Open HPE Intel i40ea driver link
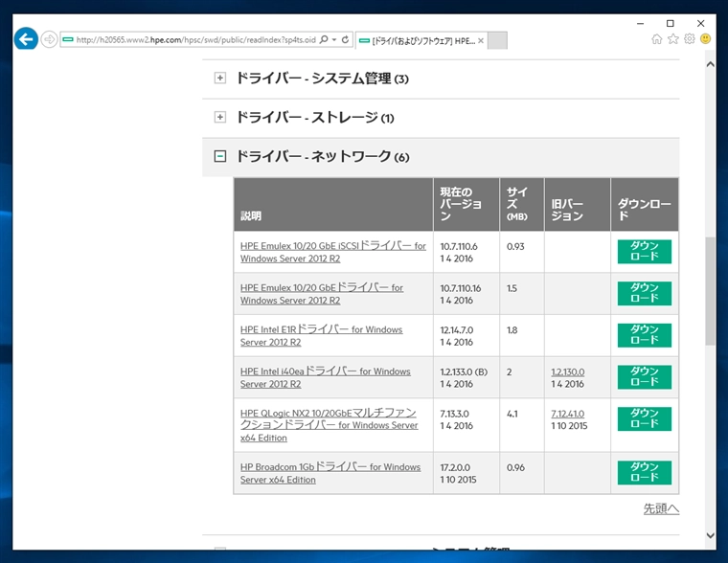 click(325, 377)
